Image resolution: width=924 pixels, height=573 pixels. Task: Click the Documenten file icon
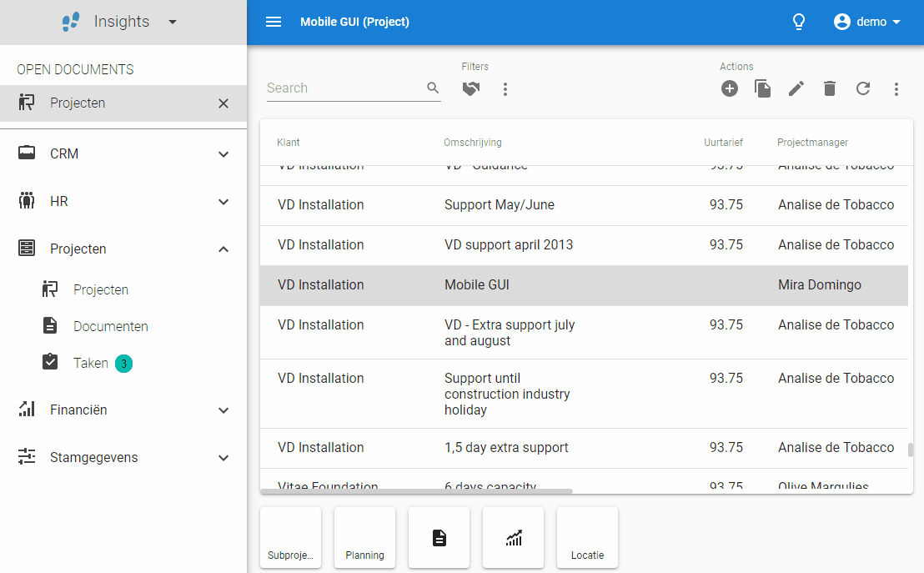pyautogui.click(x=50, y=325)
